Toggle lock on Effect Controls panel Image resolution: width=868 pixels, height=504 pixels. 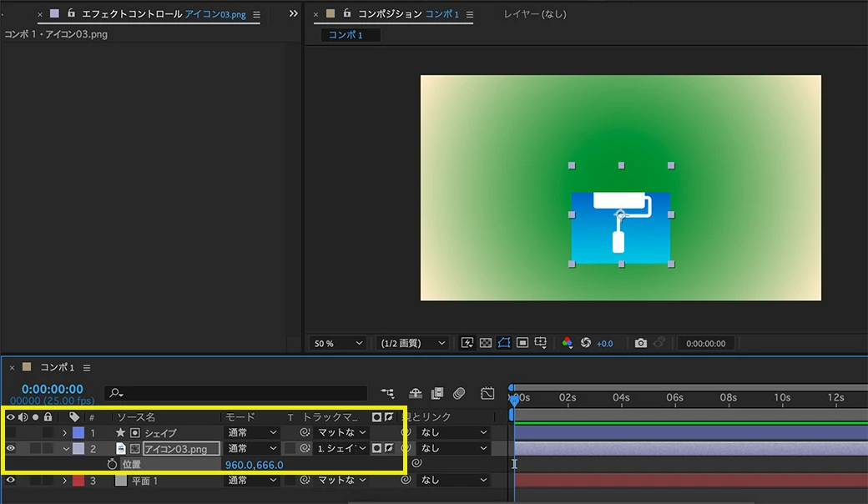point(71,13)
